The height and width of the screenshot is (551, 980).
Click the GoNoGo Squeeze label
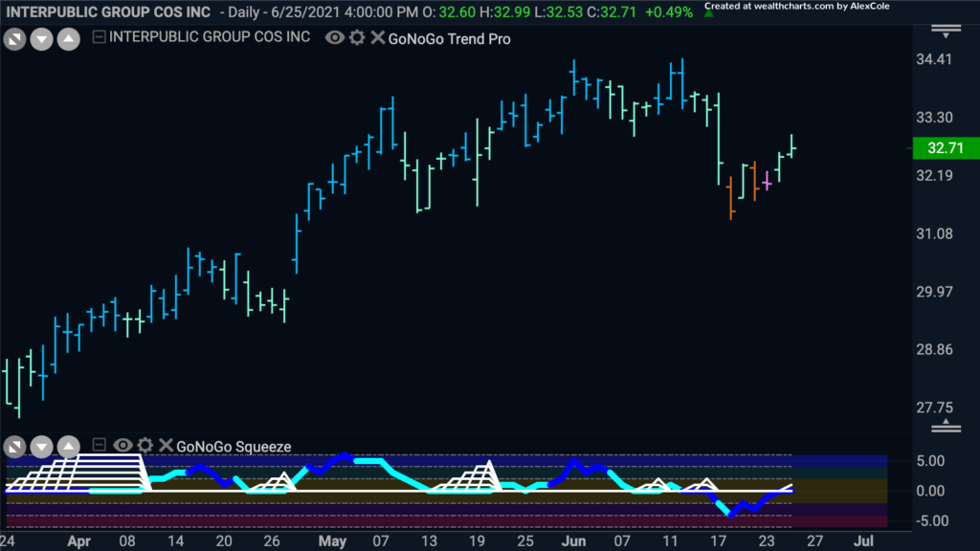pyautogui.click(x=234, y=447)
